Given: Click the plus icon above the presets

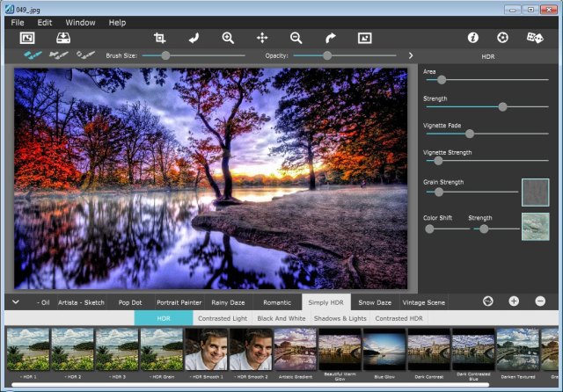Looking at the screenshot, I should [x=514, y=301].
